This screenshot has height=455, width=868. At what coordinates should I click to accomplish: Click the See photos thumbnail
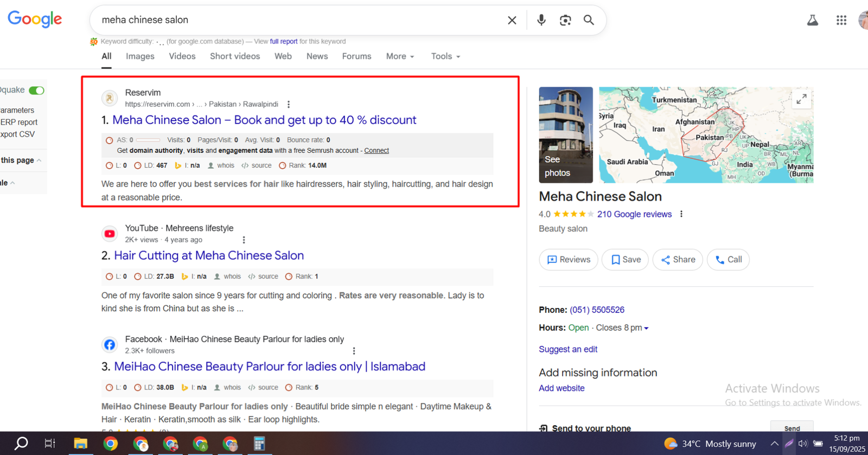point(565,134)
